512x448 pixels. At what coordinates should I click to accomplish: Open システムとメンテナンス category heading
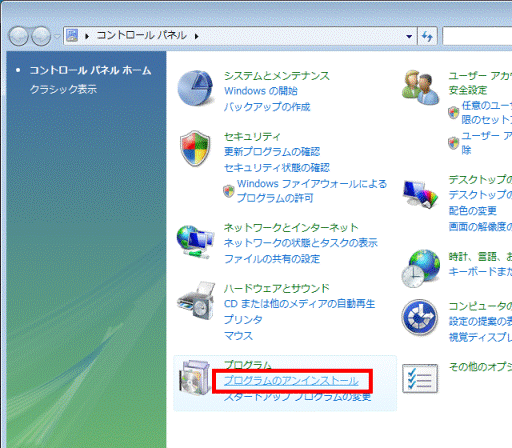click(277, 76)
